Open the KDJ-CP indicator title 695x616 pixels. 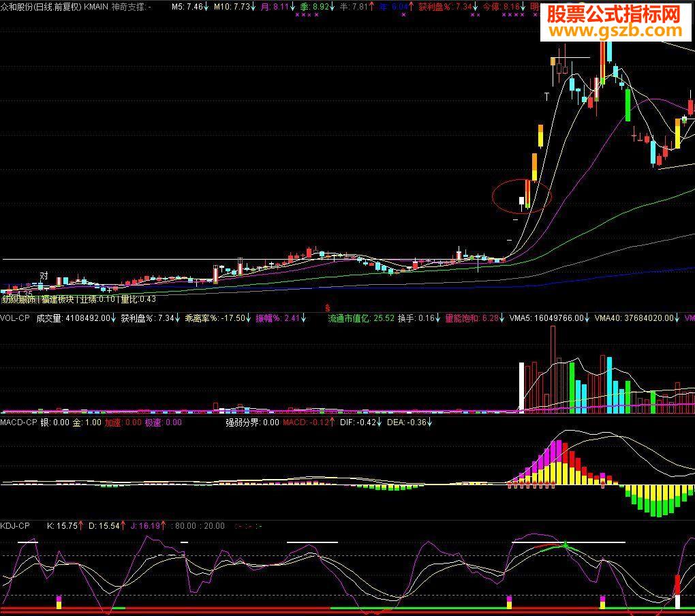(15, 526)
